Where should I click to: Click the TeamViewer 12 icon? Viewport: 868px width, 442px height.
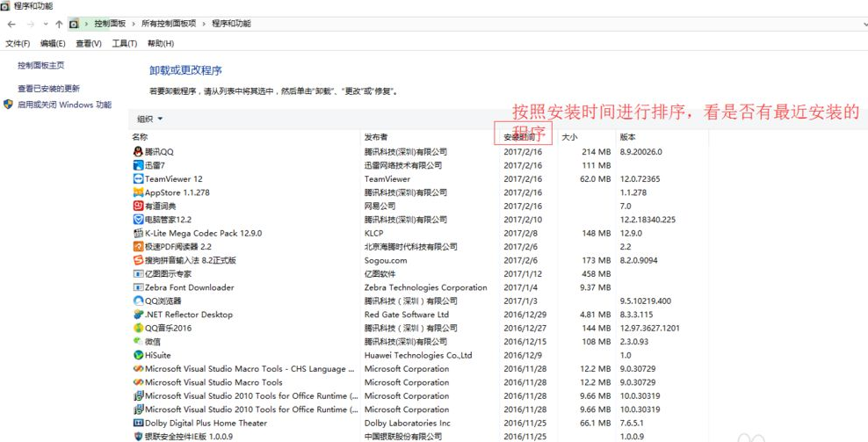[139, 178]
